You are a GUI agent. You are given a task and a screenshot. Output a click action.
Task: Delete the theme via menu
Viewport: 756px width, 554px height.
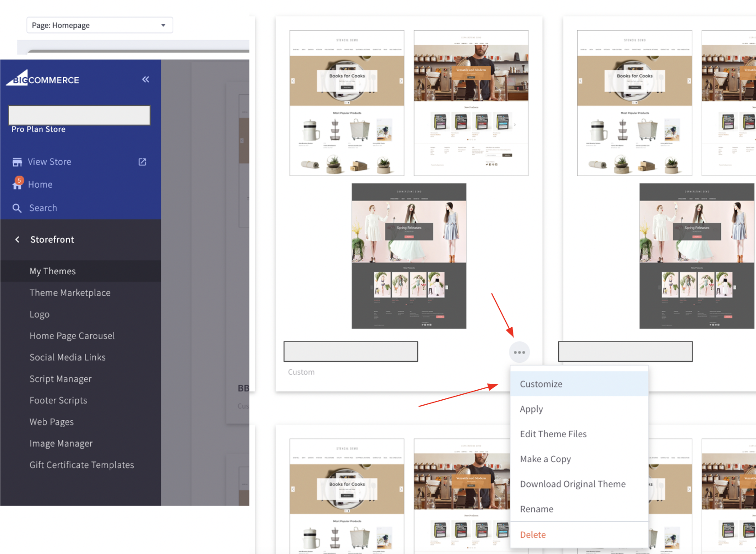click(x=533, y=535)
